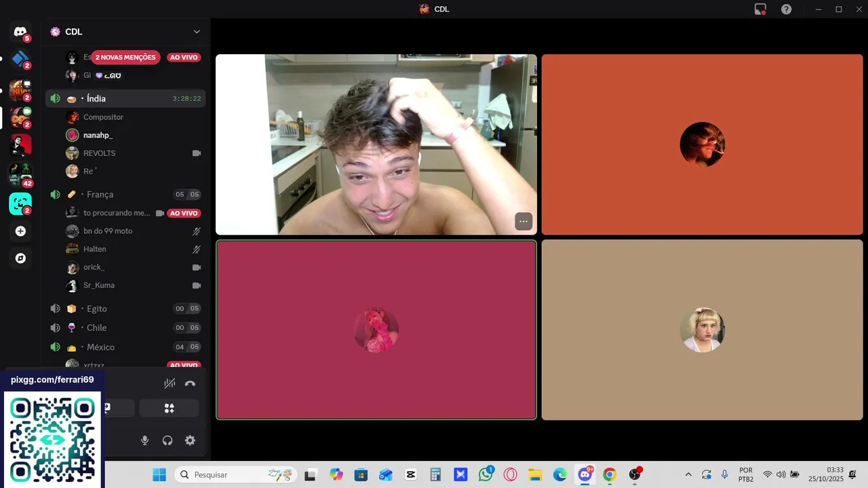Disconnect from voice with hang-up icon
This screenshot has width=868, height=488.
pyautogui.click(x=190, y=384)
